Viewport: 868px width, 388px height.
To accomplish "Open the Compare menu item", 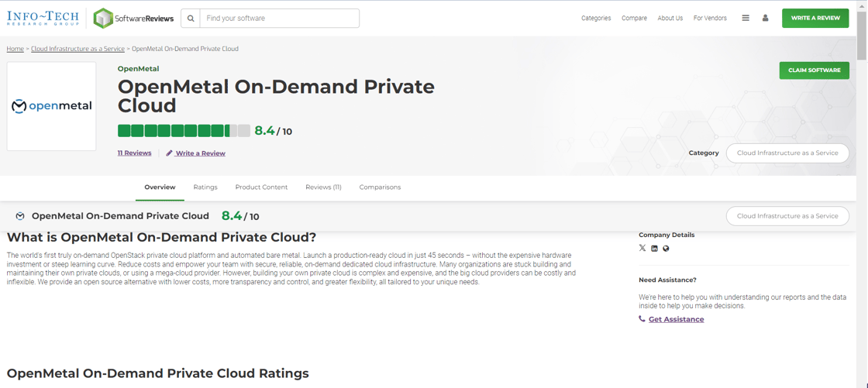I will point(634,18).
